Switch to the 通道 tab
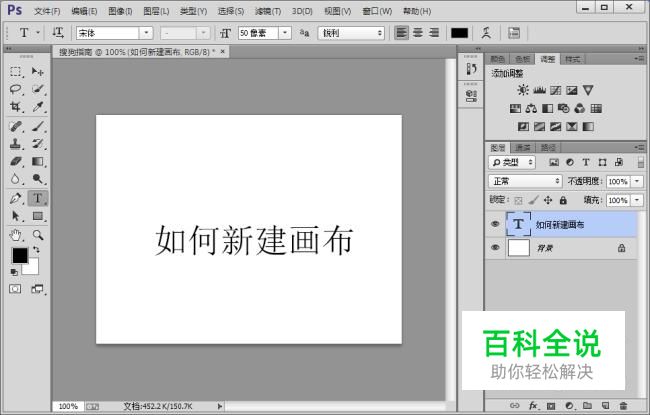The width and height of the screenshot is (650, 415). click(x=523, y=147)
